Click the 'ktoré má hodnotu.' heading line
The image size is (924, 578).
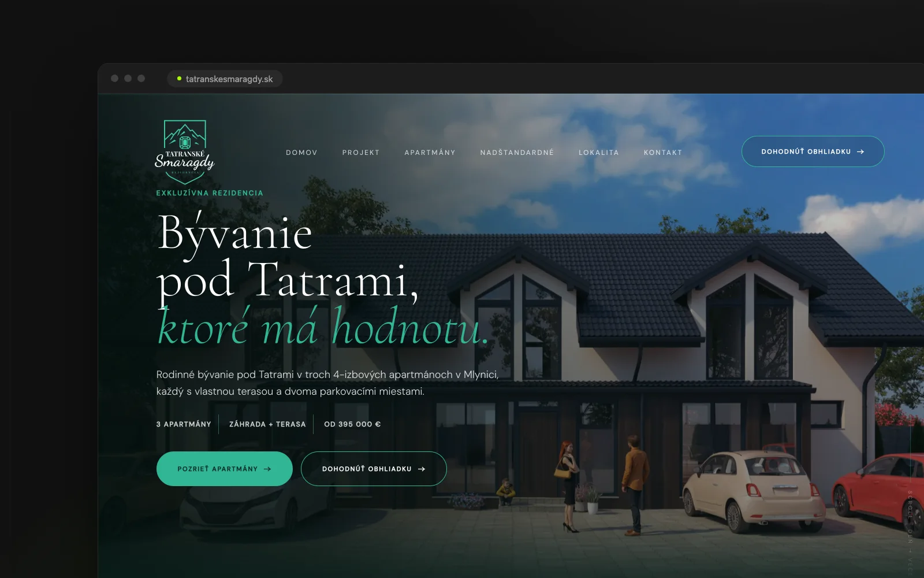click(x=323, y=327)
